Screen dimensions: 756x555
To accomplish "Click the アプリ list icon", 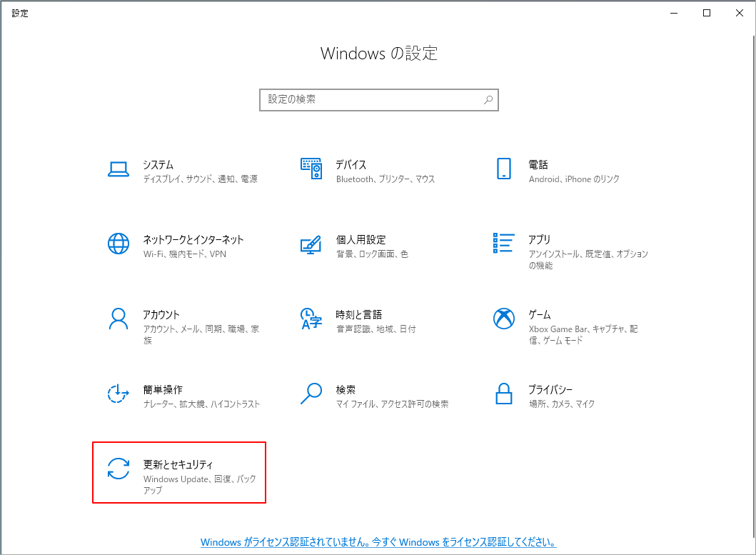I will coord(504,243).
